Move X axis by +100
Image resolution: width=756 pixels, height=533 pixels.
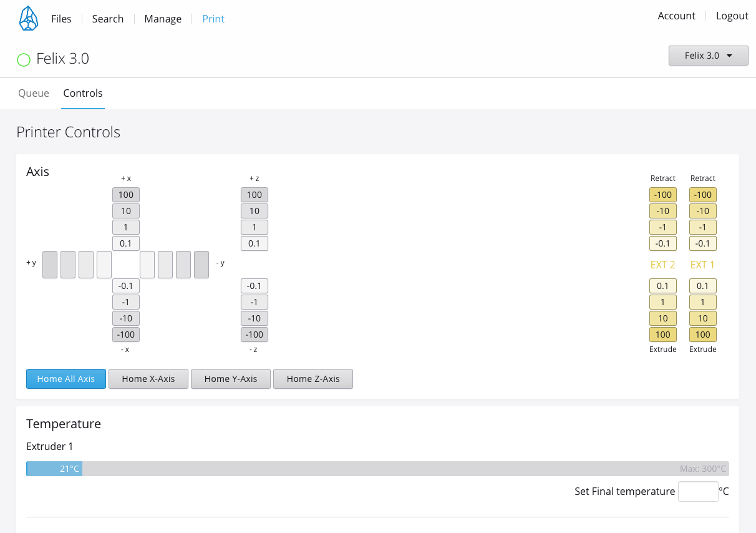click(x=126, y=195)
